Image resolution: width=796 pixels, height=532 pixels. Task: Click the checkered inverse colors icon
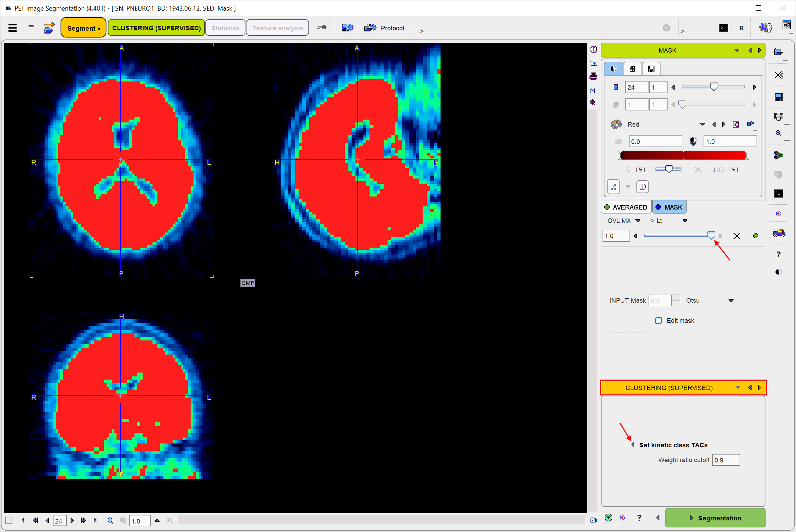[x=736, y=124]
